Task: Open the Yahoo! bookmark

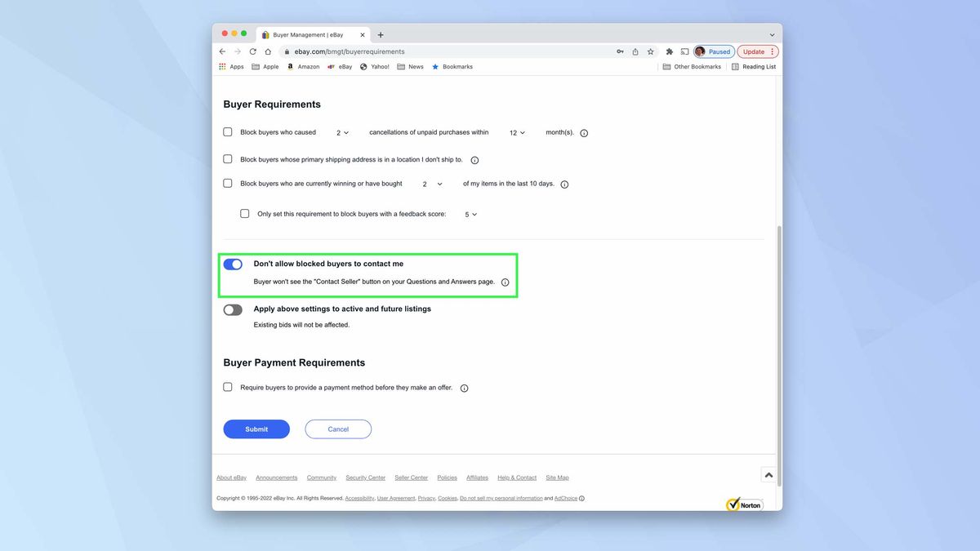Action: tap(375, 67)
